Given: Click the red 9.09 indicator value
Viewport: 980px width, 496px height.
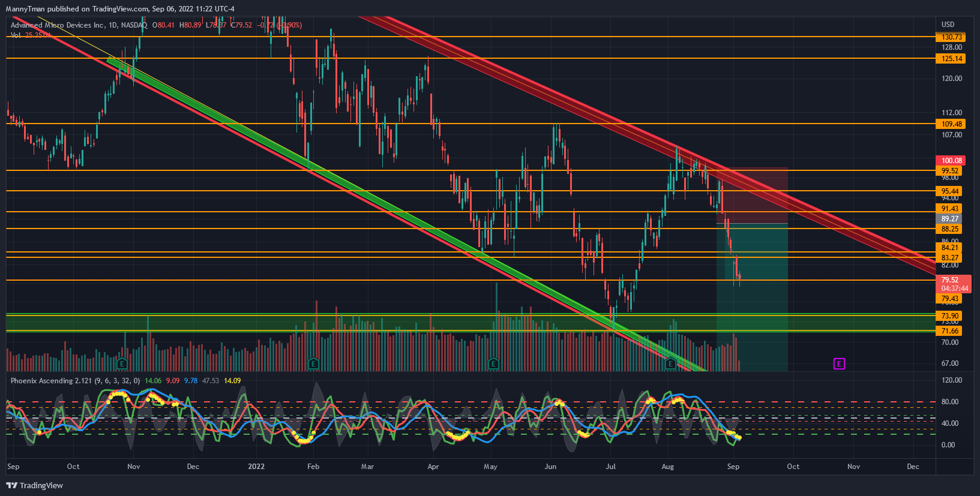Looking at the screenshot, I should coord(173,381).
